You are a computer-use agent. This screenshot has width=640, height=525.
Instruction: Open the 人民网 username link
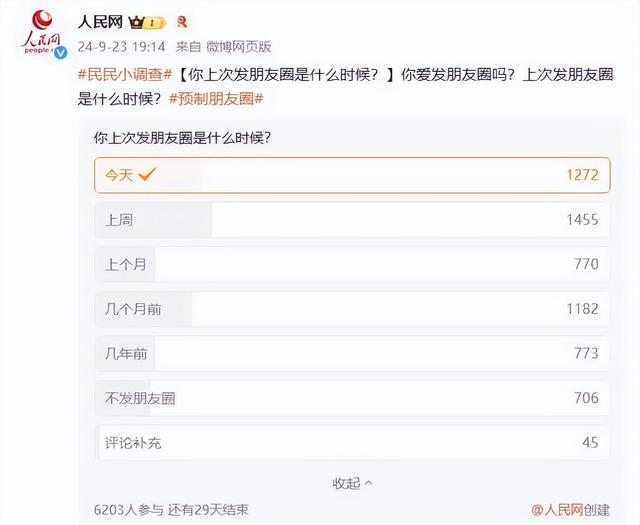pos(100,21)
